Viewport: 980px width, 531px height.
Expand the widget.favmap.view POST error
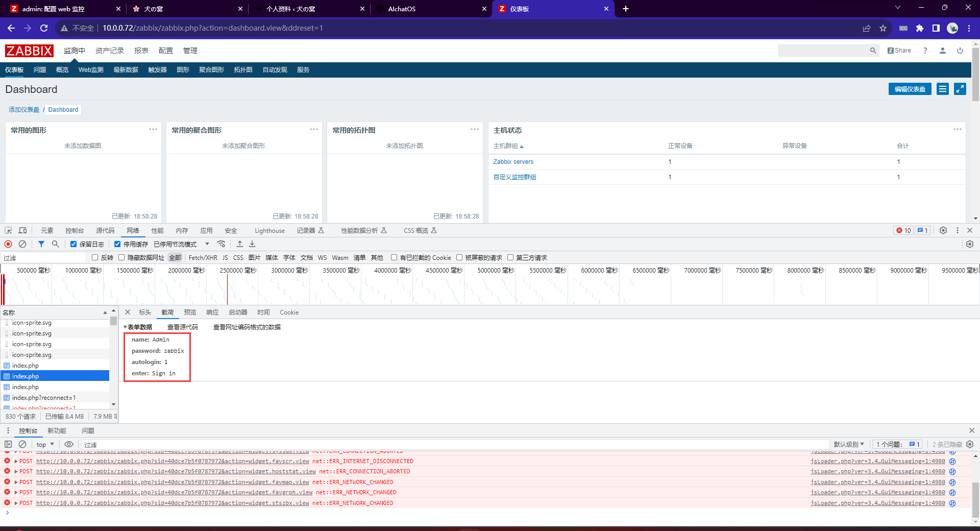tap(16, 482)
